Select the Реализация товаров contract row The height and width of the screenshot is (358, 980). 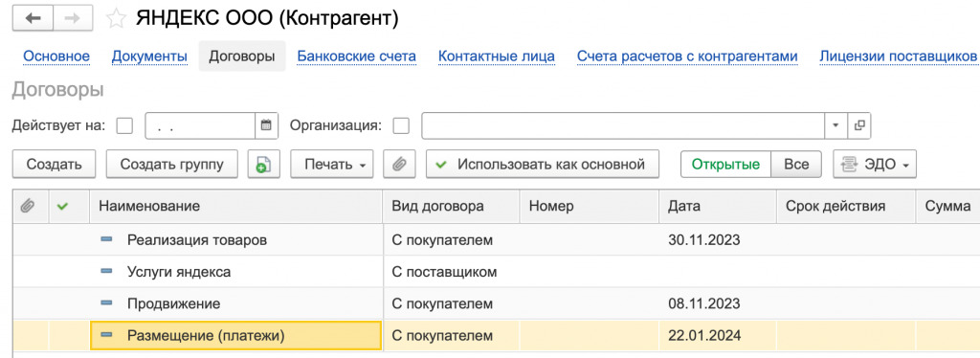pyautogui.click(x=497, y=239)
